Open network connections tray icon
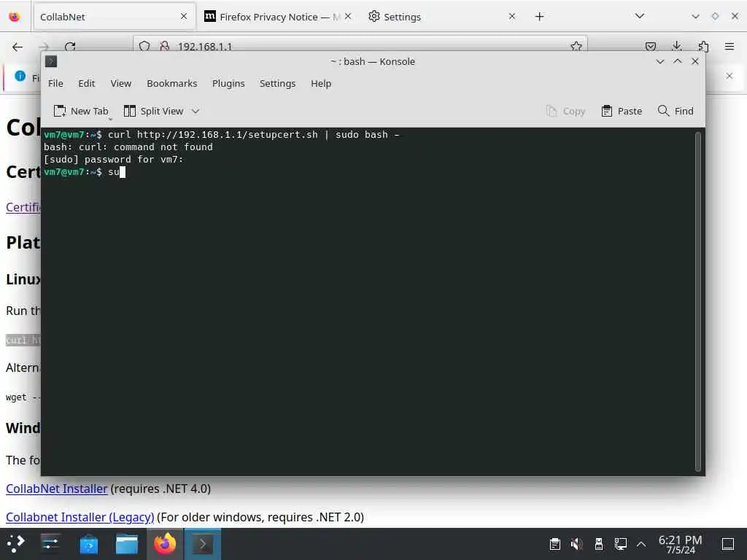 620,544
